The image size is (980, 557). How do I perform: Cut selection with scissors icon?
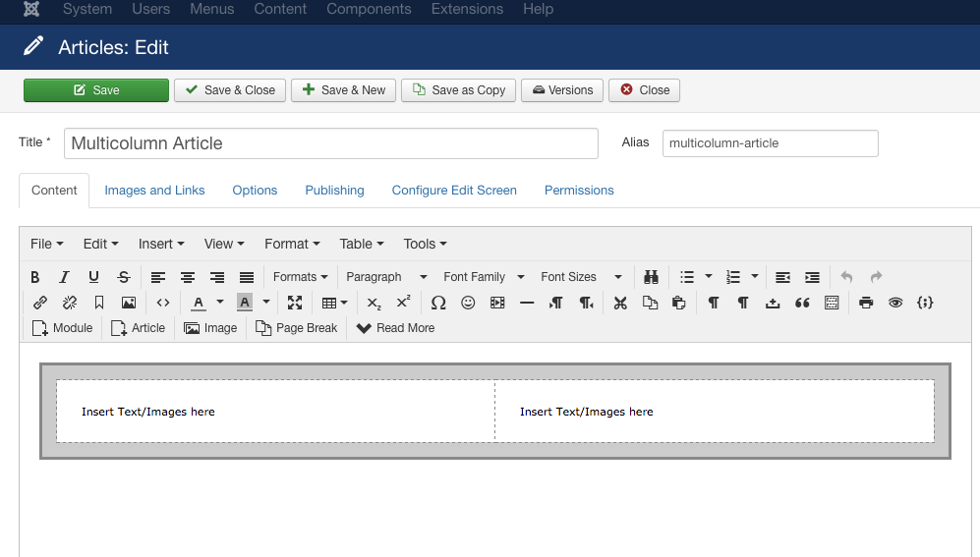pyautogui.click(x=620, y=303)
